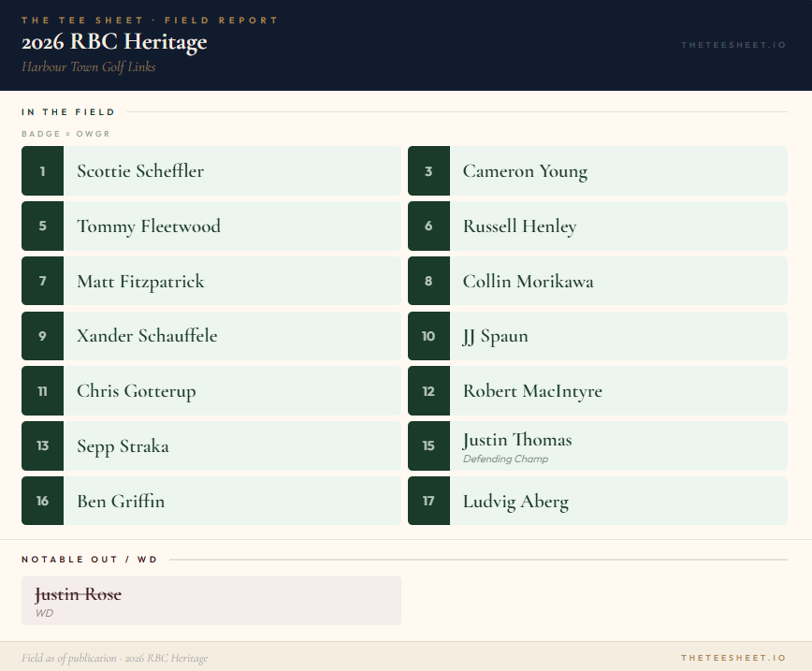The width and height of the screenshot is (812, 671).
Task: Click OWGR badge 9 beside Xander Schauffele
Action: click(x=42, y=336)
